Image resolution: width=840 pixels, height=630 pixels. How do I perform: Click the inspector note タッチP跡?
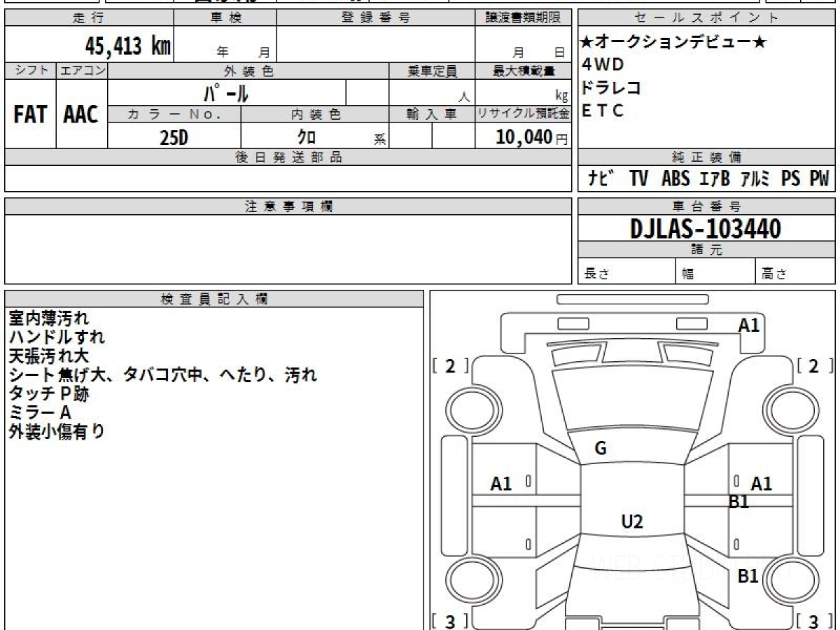48,394
